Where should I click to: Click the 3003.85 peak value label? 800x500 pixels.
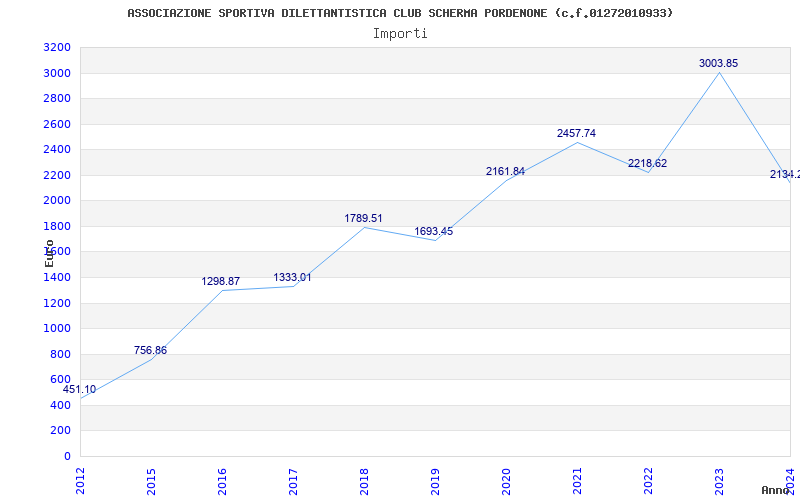point(718,63)
